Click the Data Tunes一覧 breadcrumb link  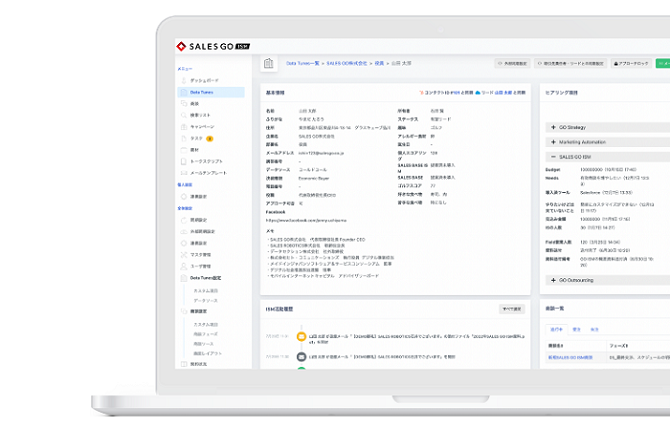pos(303,63)
